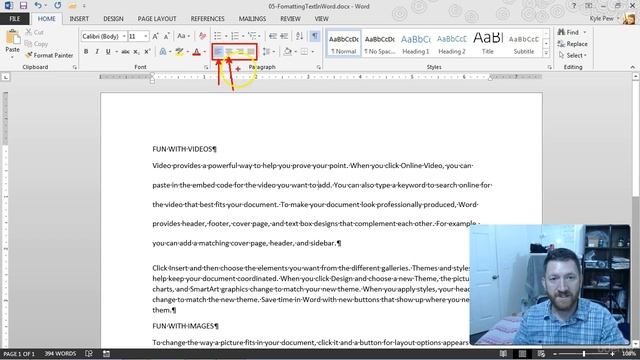Screen dimensions: 640x360
Task: Open the Kyle Pew account menu
Action: (604, 19)
